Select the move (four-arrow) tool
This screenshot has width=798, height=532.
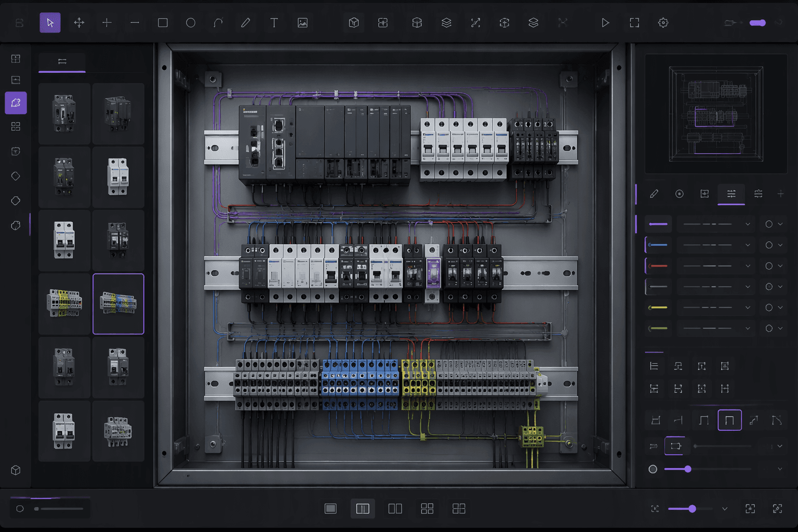tap(79, 23)
